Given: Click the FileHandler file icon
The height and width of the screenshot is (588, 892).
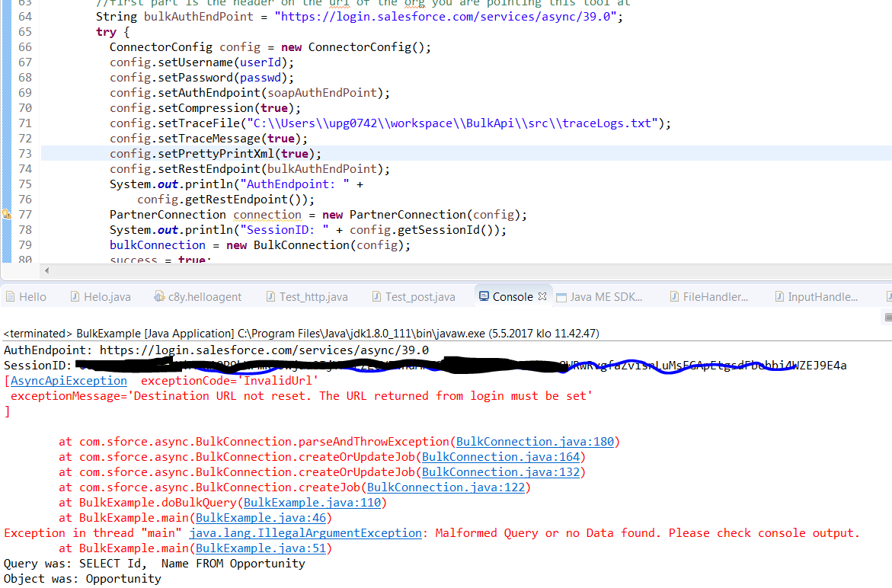Looking at the screenshot, I should click(x=674, y=296).
